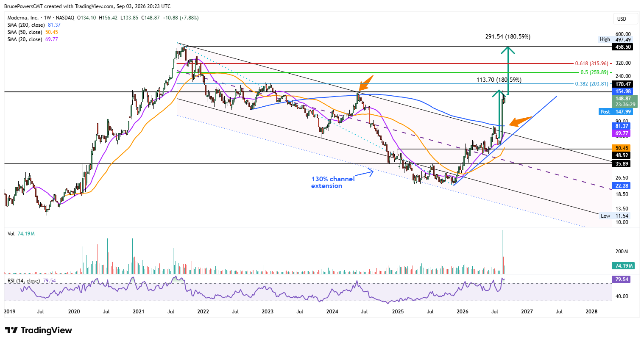Image resolution: width=644 pixels, height=343 pixels.
Task: Click the 0.618 (315.96) Fibonacci label
Action: tap(591, 64)
